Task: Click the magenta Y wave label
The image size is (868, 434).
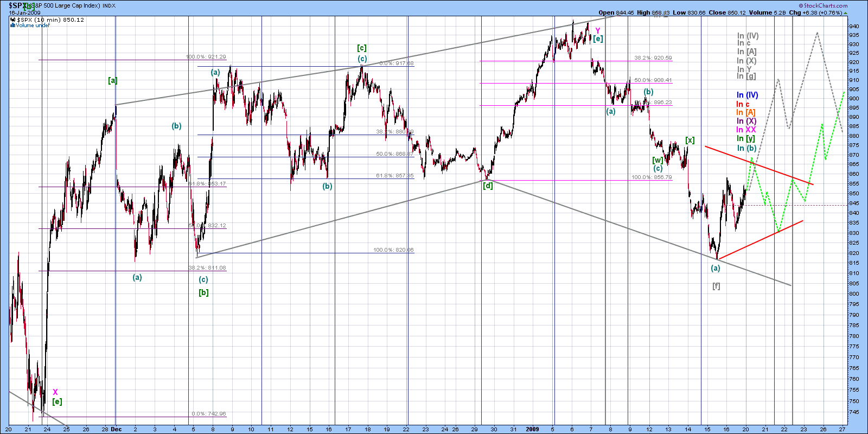Action: [x=598, y=31]
